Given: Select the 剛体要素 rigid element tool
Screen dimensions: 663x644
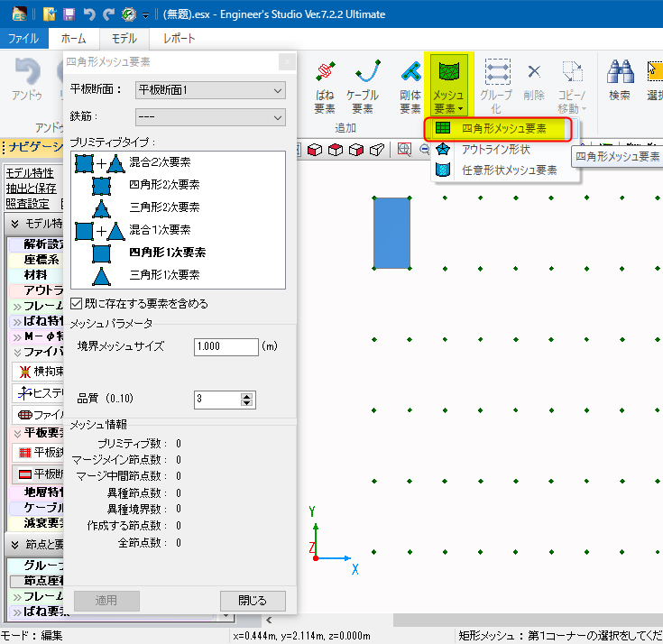Looking at the screenshot, I should tap(410, 87).
